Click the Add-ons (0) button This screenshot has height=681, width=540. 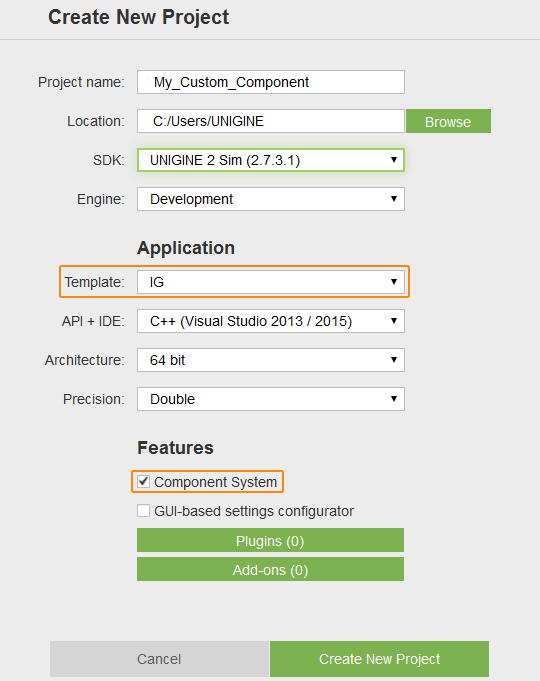[270, 569]
